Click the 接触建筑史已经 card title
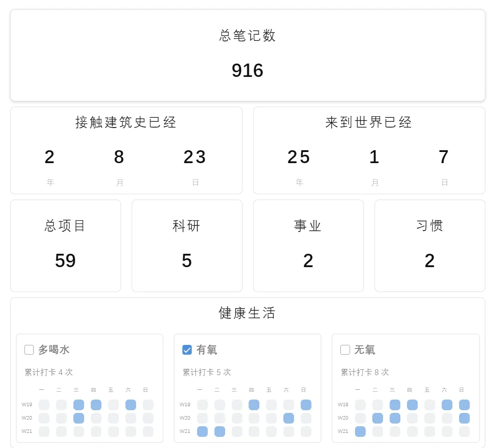 (126, 122)
